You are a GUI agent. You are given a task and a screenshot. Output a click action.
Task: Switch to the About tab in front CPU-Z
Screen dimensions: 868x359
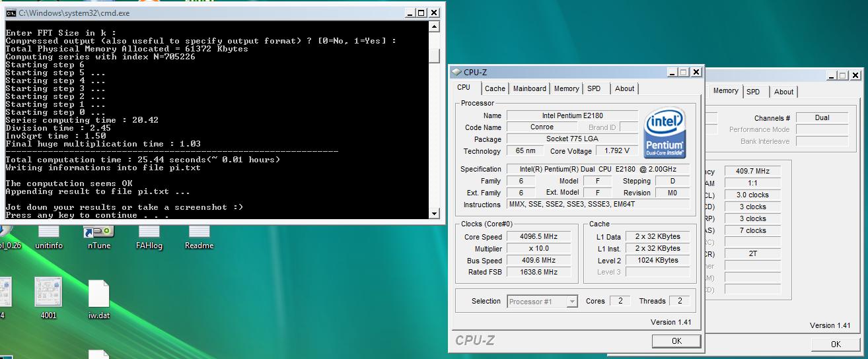pyautogui.click(x=624, y=88)
